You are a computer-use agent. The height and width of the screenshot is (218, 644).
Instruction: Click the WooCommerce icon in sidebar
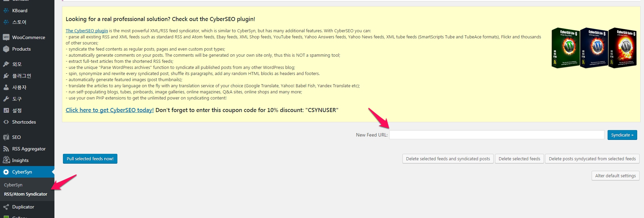coord(6,37)
